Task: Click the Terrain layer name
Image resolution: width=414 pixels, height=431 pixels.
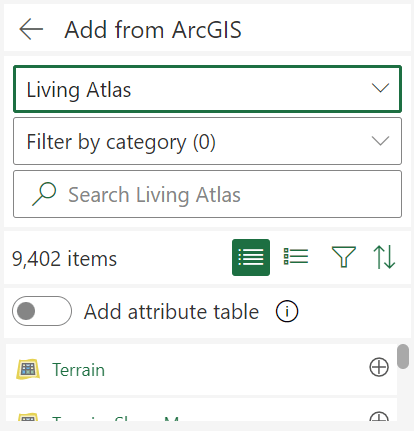Action: (78, 370)
